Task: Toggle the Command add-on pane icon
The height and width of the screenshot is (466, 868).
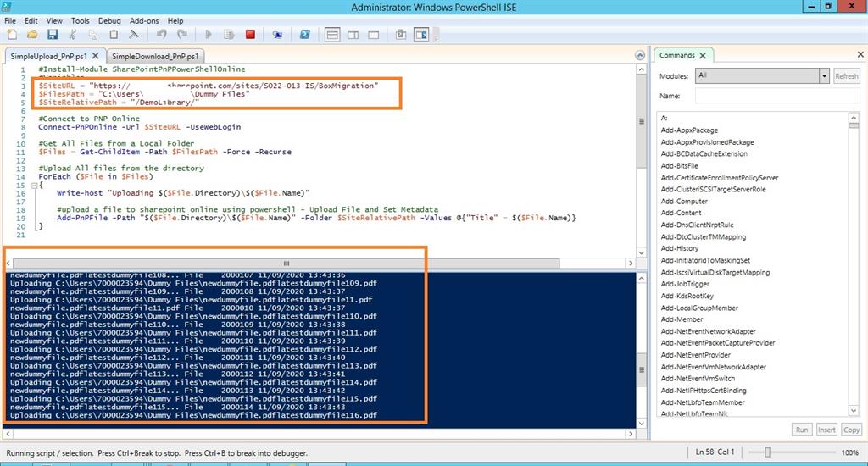Action: click(421, 34)
